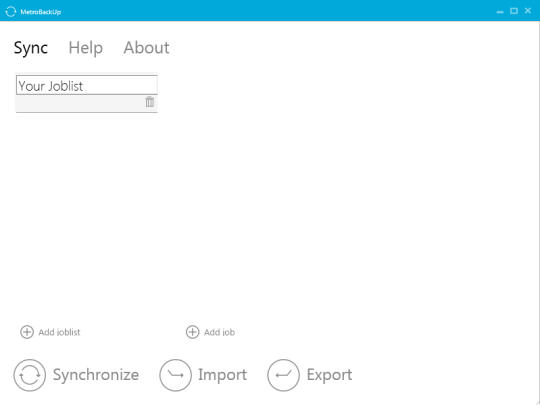Click the Your Joblist name field
The image size is (540, 405).
(86, 85)
